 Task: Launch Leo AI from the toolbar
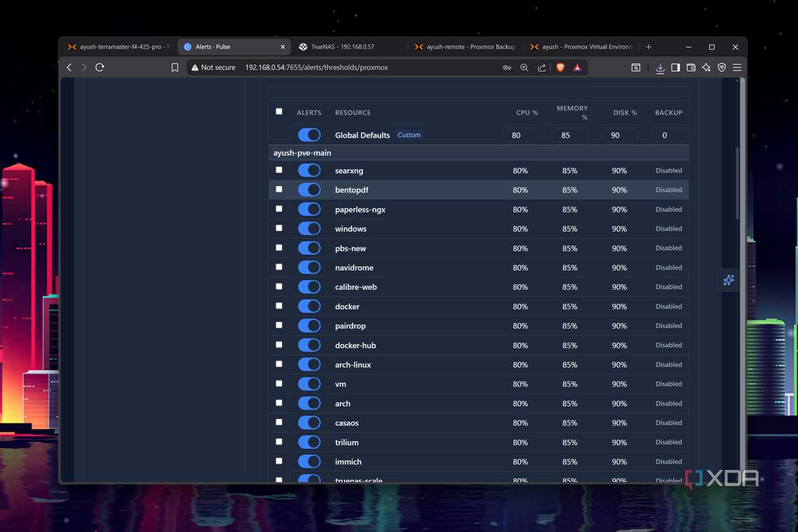click(x=706, y=67)
